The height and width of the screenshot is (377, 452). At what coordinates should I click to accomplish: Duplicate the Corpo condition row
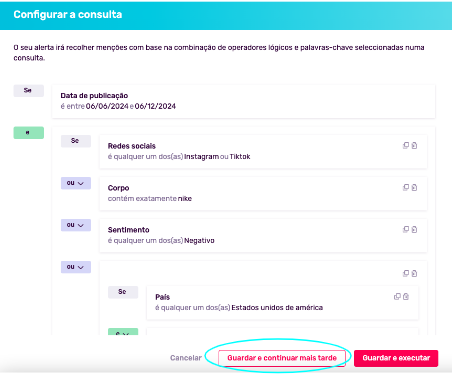(x=406, y=187)
